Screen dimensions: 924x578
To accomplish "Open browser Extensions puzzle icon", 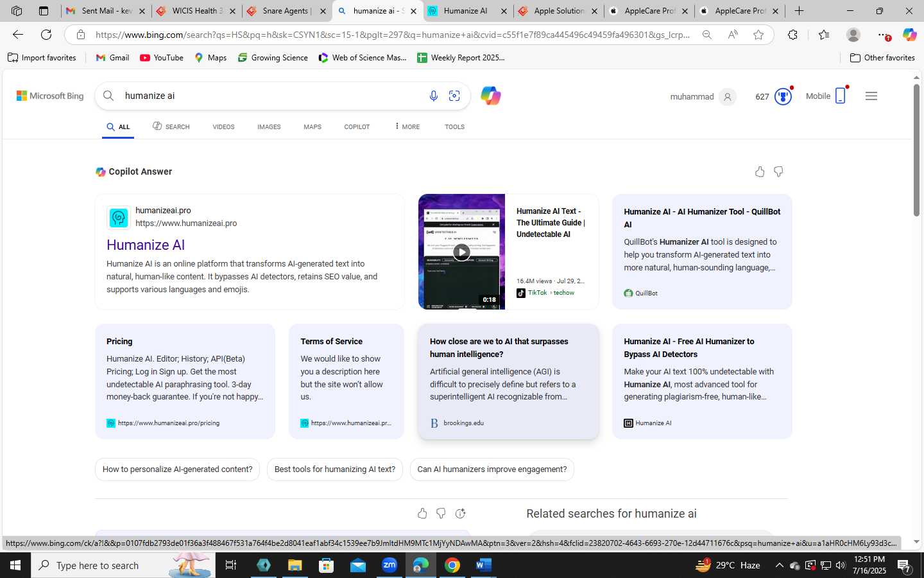I will (x=793, y=35).
